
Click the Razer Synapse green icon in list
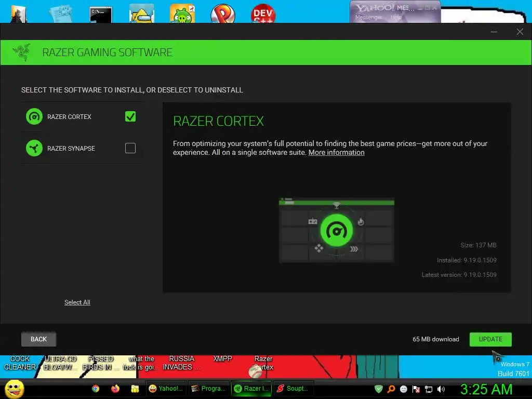coord(34,148)
